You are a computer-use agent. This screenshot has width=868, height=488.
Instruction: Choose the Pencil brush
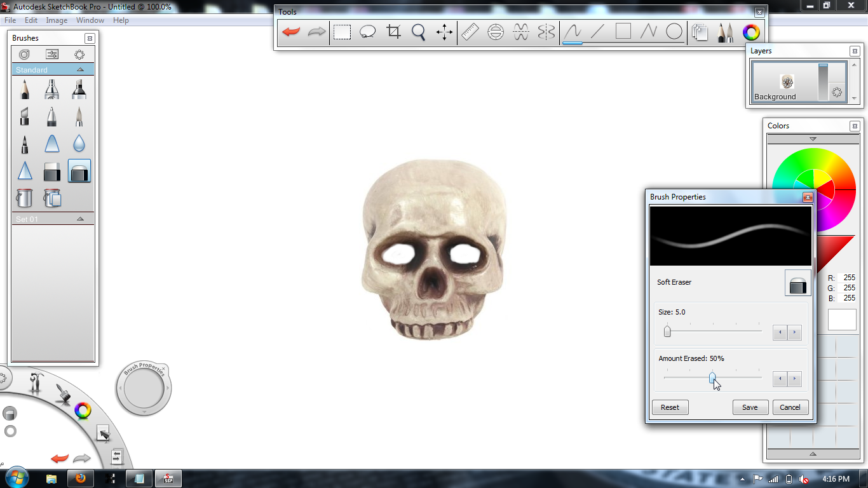(x=25, y=90)
